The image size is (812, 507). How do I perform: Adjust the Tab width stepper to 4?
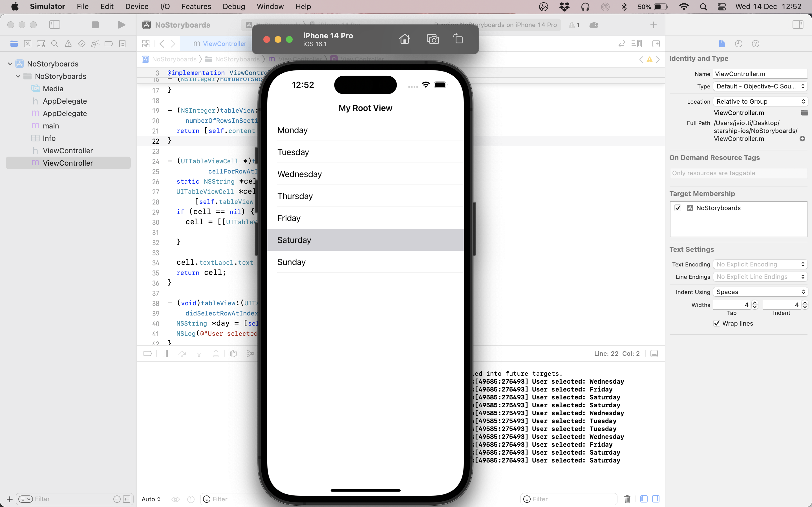coord(755,304)
